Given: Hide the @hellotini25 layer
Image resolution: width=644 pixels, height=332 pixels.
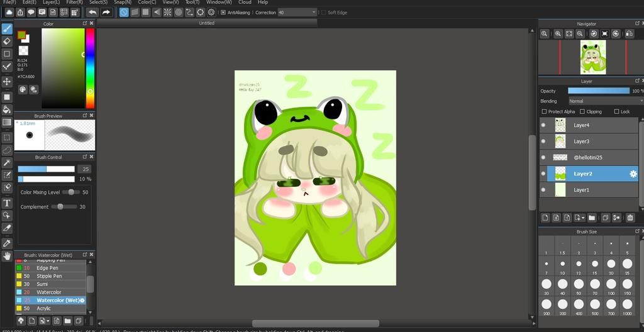Looking at the screenshot, I should coord(543,157).
